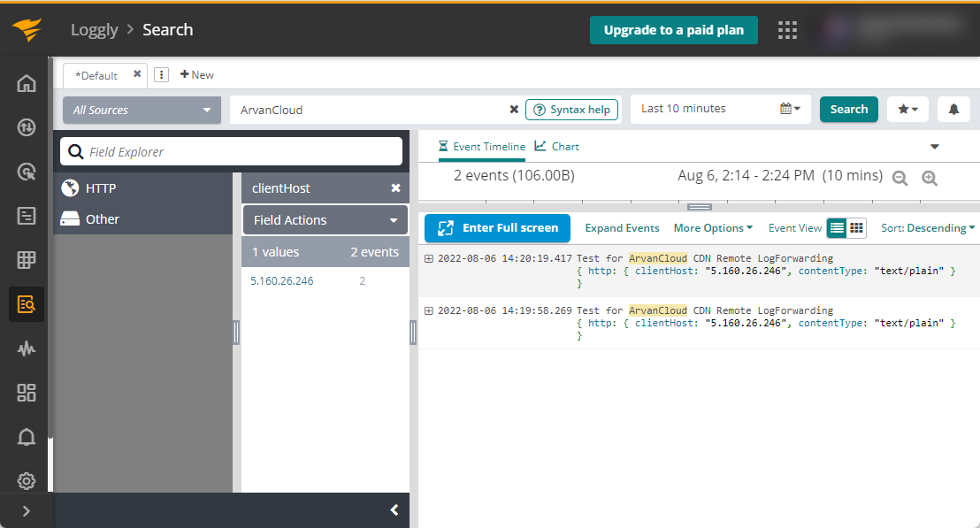Open the Sort Descending dropdown
This screenshot has height=528, width=980.
point(928,228)
